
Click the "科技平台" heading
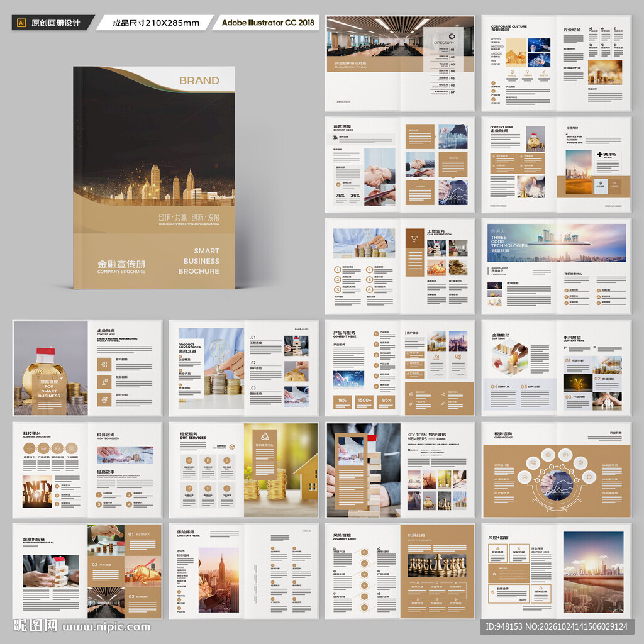31,433
